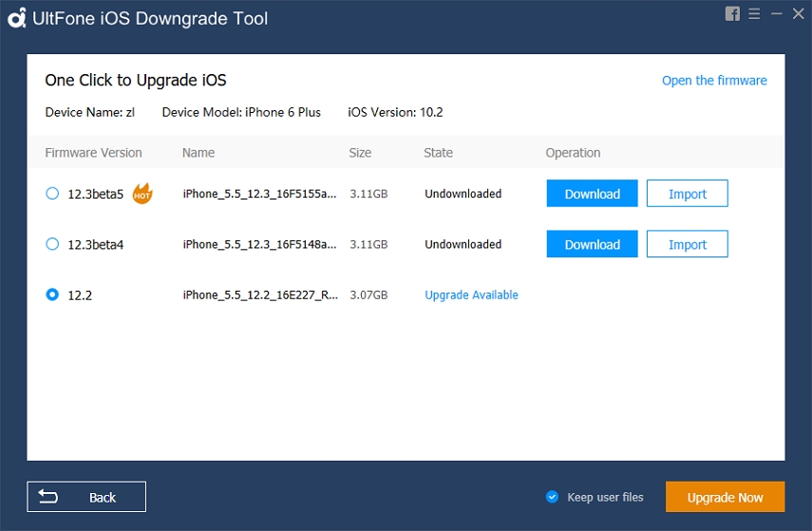Click the Upgrade Available link
This screenshot has width=812, height=531.
tap(471, 294)
